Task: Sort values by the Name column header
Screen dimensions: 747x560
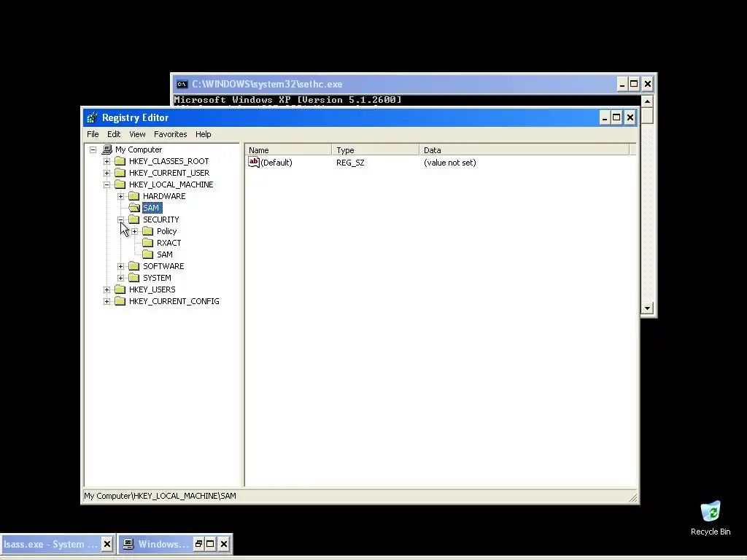Action: pos(288,150)
